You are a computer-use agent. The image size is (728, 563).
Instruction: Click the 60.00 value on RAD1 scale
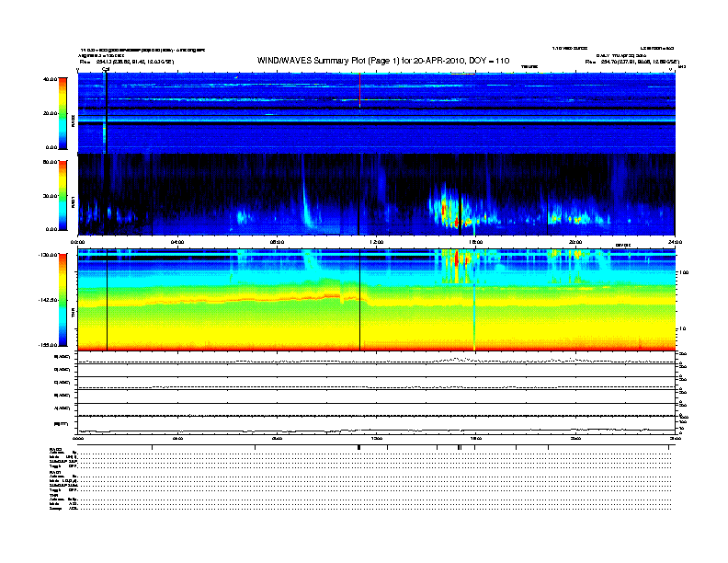pos(50,162)
